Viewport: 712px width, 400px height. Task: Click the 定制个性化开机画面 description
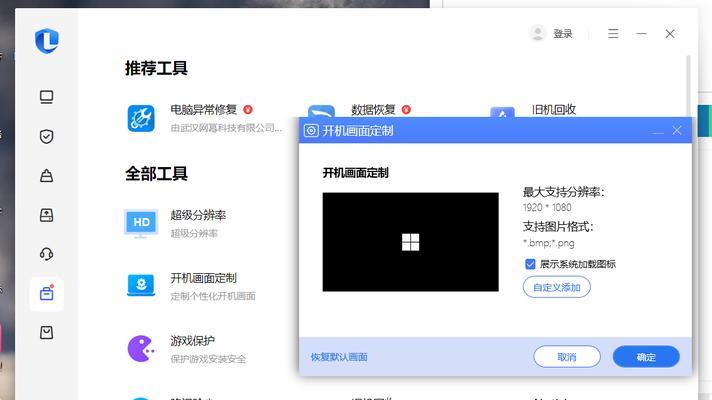[213, 296]
